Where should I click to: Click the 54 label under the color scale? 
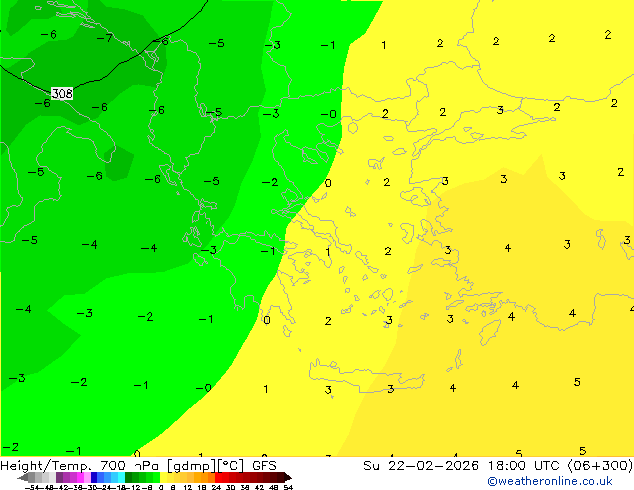tap(288, 488)
